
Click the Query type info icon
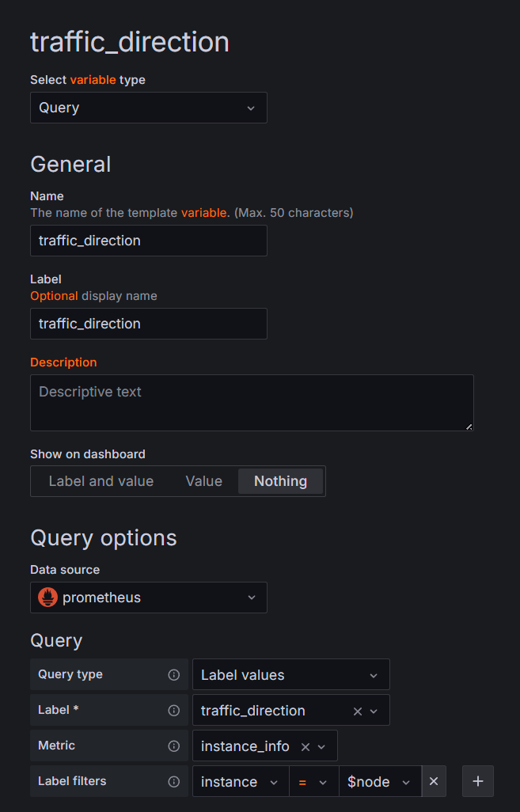pos(174,675)
